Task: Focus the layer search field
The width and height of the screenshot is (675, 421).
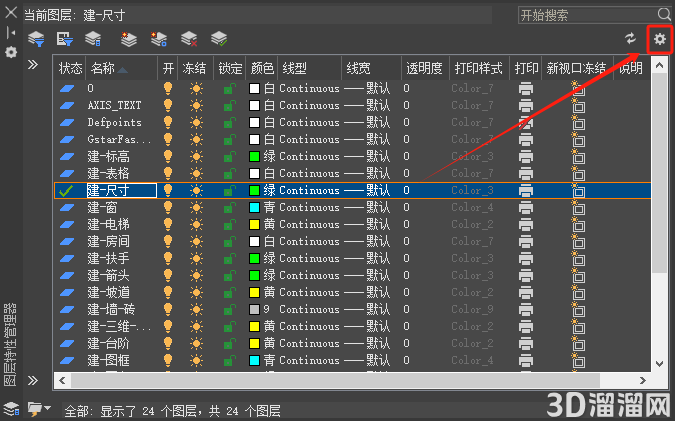Action: point(588,15)
